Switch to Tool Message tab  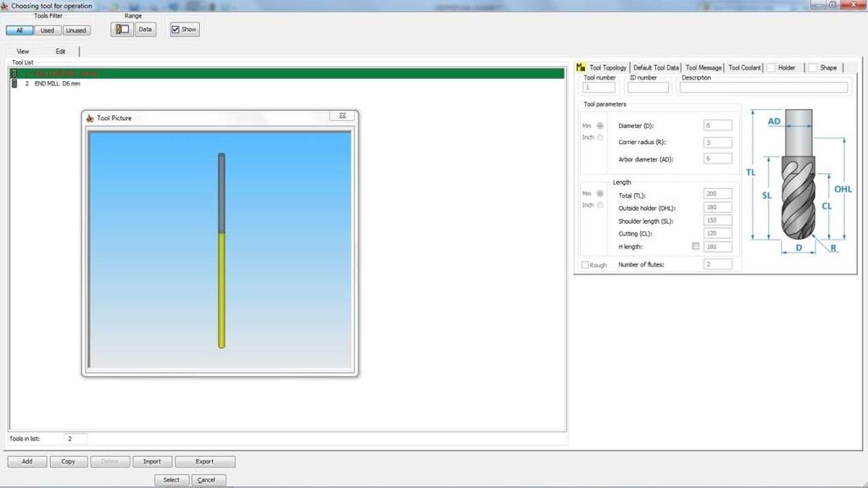coord(704,68)
